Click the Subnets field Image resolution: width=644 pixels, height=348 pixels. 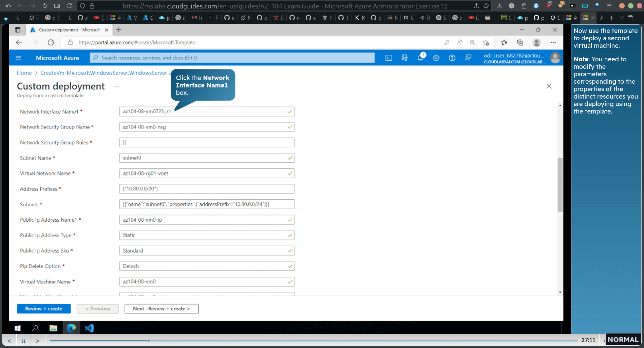click(207, 204)
